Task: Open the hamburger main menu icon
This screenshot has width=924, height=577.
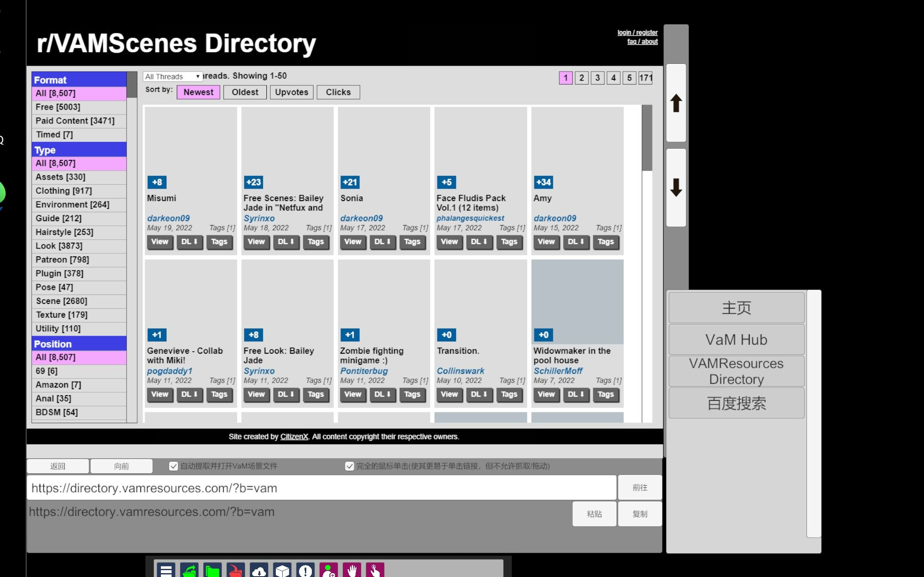Action: 166,571
